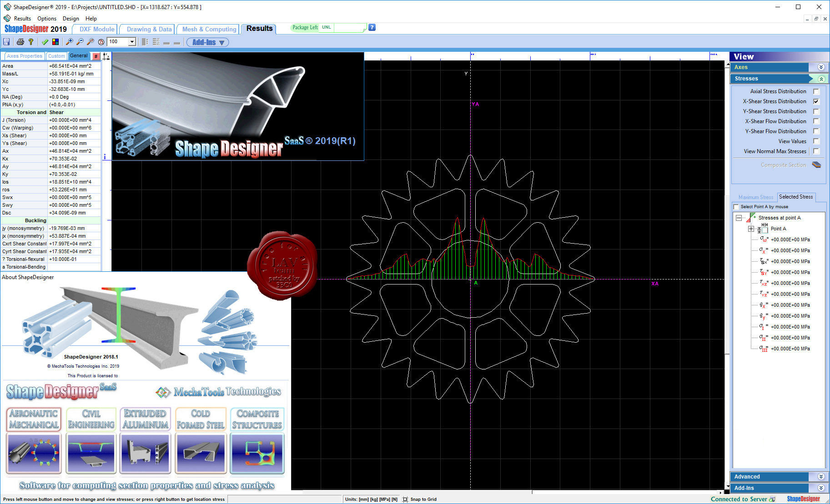
Task: Click the Print icon in toolbar
Action: tap(20, 42)
